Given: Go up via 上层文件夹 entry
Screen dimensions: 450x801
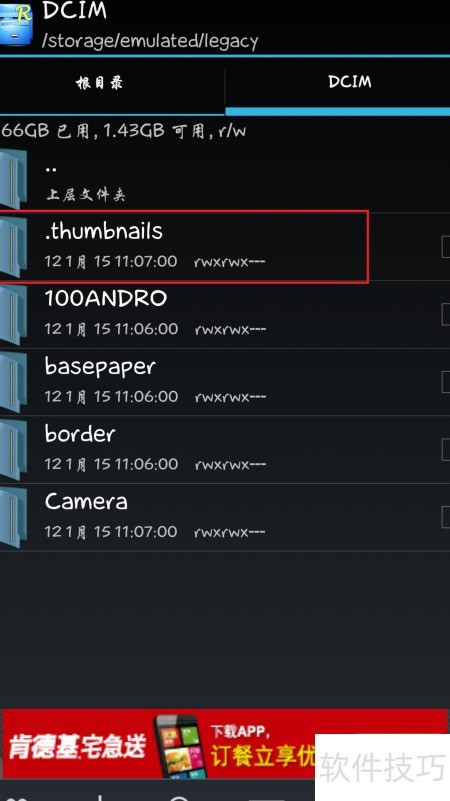Looking at the screenshot, I should pyautogui.click(x=225, y=179).
